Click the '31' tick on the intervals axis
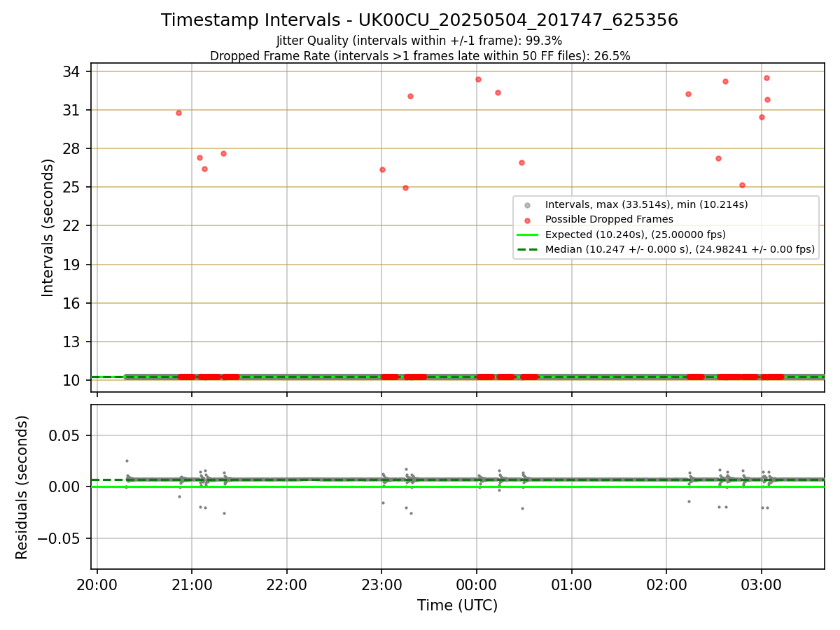Screen dimensions: 840x630 tap(73, 110)
